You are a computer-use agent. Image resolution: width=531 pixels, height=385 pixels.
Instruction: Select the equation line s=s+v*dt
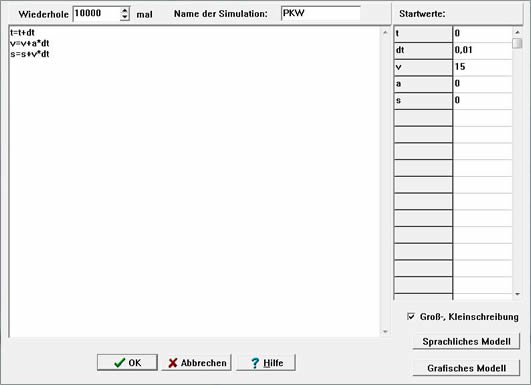click(x=30, y=54)
